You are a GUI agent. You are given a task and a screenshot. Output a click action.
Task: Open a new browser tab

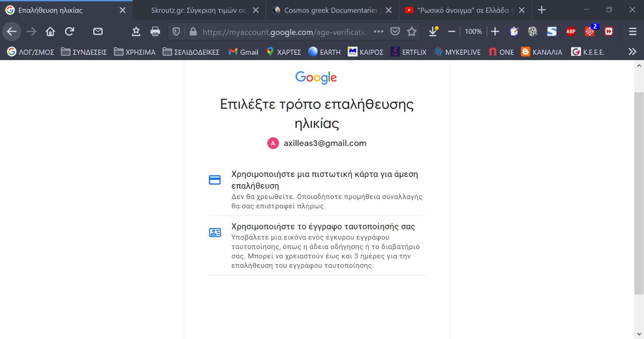coord(542,10)
